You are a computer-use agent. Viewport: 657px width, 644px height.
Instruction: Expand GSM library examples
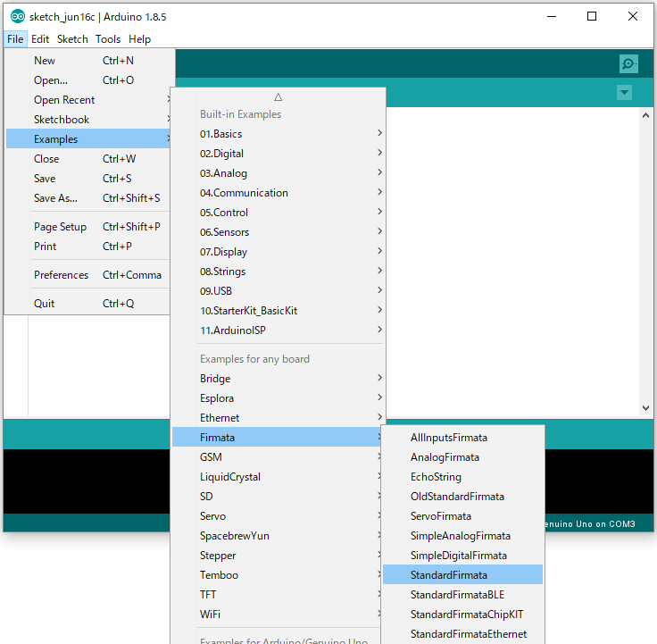277,457
